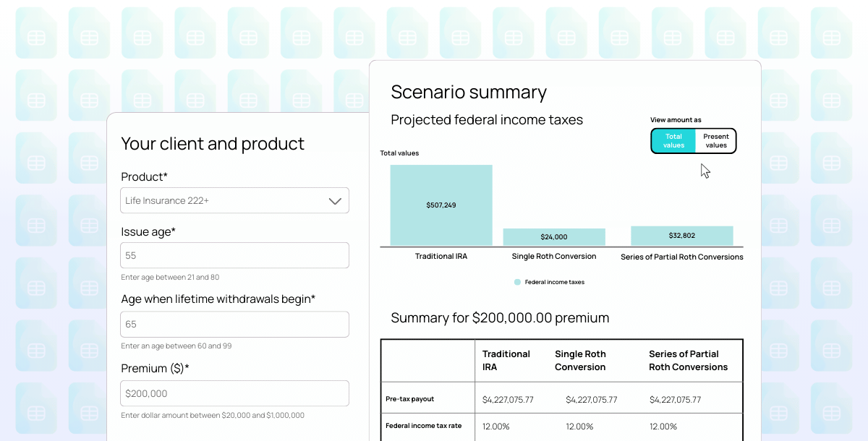Image resolution: width=868 pixels, height=441 pixels.
Task: Click the teal Federal income taxes legend dot
Action: pos(517,282)
